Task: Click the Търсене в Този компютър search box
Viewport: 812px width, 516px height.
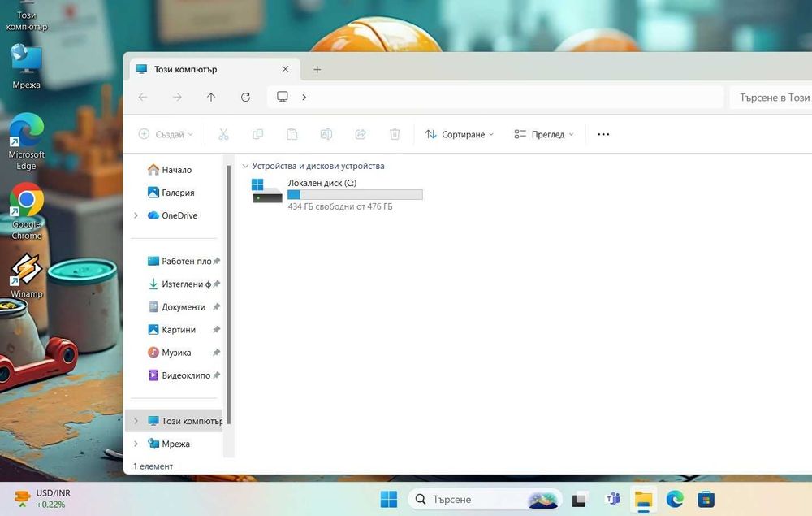Action: click(771, 98)
